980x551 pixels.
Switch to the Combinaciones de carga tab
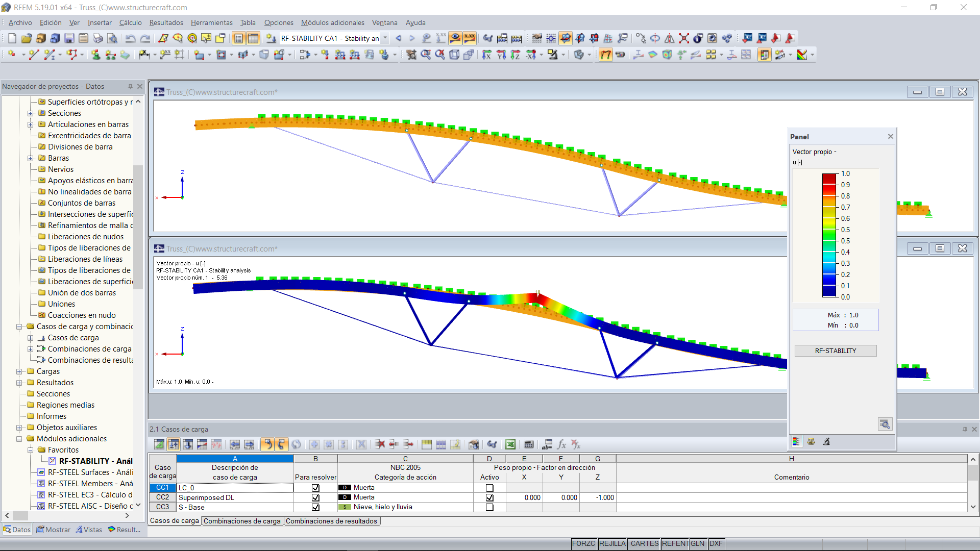[x=242, y=521]
